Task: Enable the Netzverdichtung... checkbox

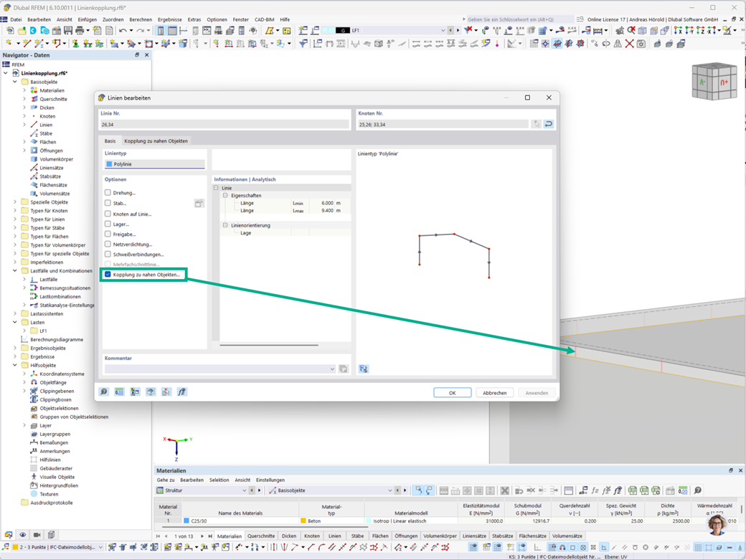Action: [108, 244]
